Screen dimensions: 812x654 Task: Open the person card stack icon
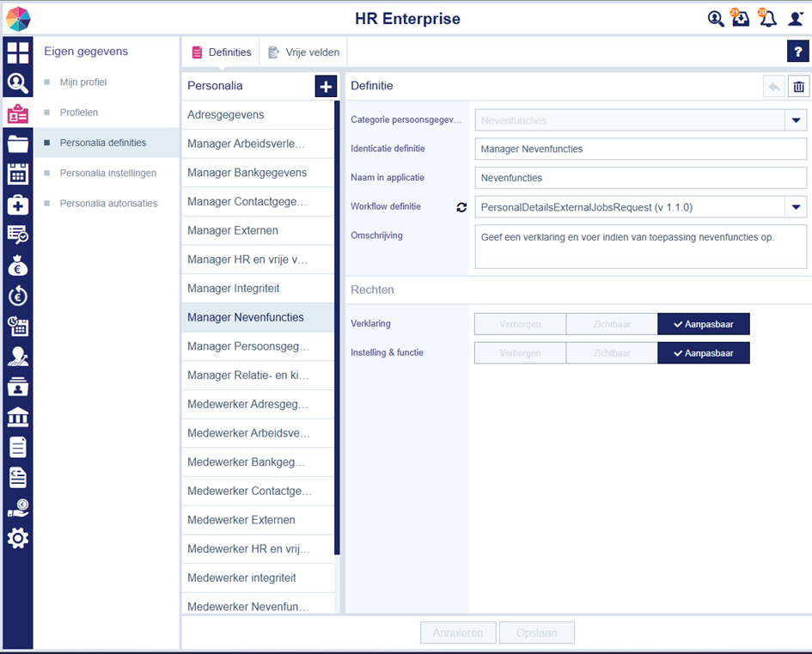(17, 387)
